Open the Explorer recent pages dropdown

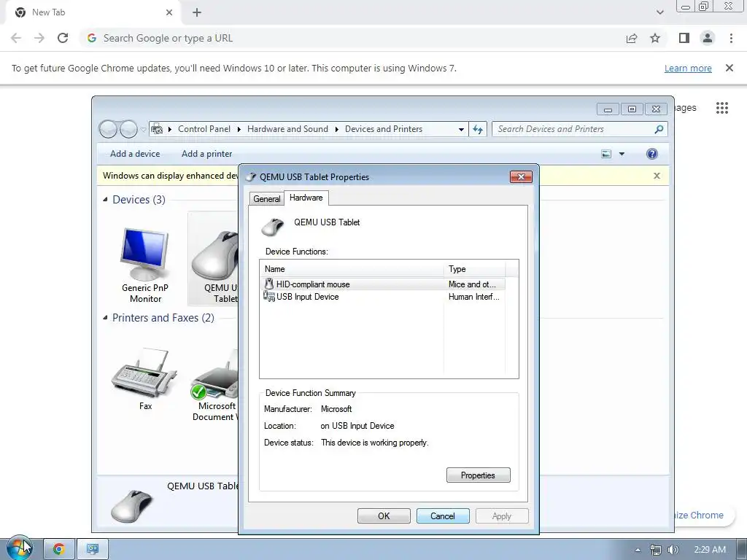[x=143, y=129]
